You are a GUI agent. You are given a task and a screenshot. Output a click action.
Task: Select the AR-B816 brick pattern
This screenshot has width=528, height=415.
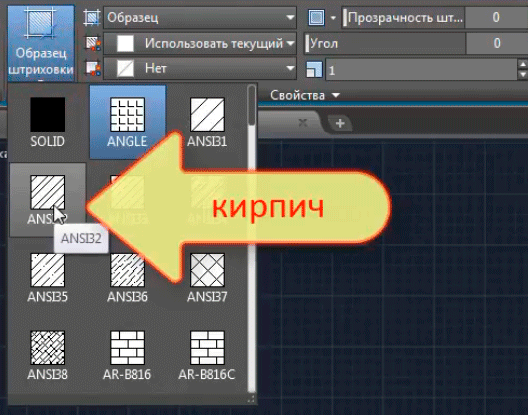128,355
